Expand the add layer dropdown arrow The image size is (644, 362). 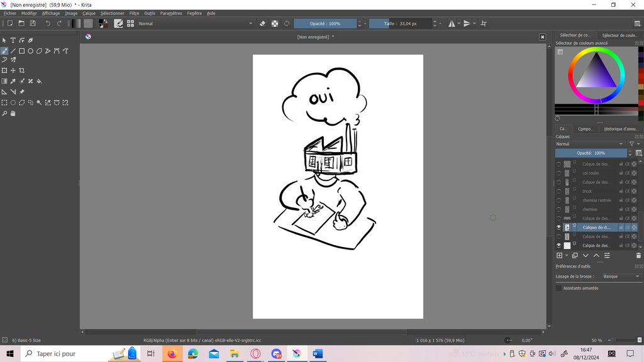[x=567, y=256]
